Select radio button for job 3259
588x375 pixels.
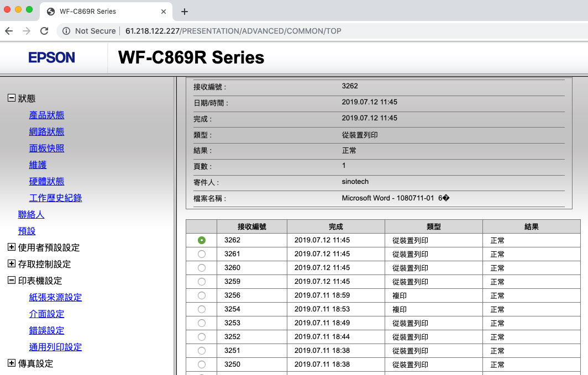point(202,282)
